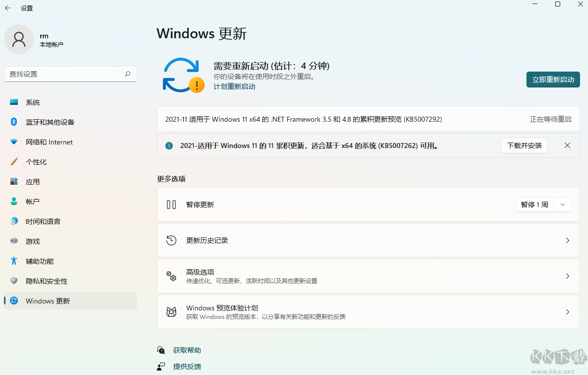Go to the 游戏 section
588x375 pixels.
tap(33, 241)
